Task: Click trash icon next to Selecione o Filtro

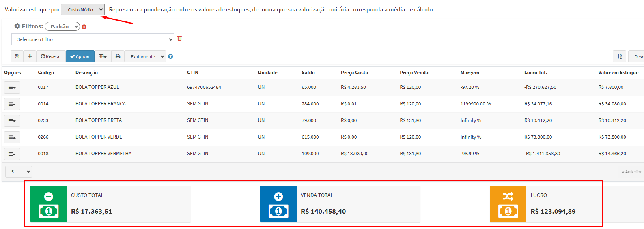Action: coord(179,39)
